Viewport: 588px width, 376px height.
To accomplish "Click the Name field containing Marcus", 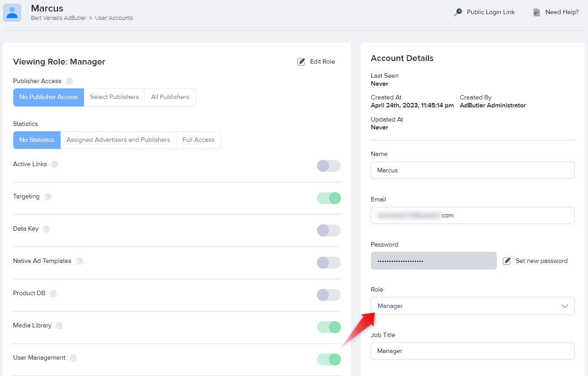I will (473, 170).
